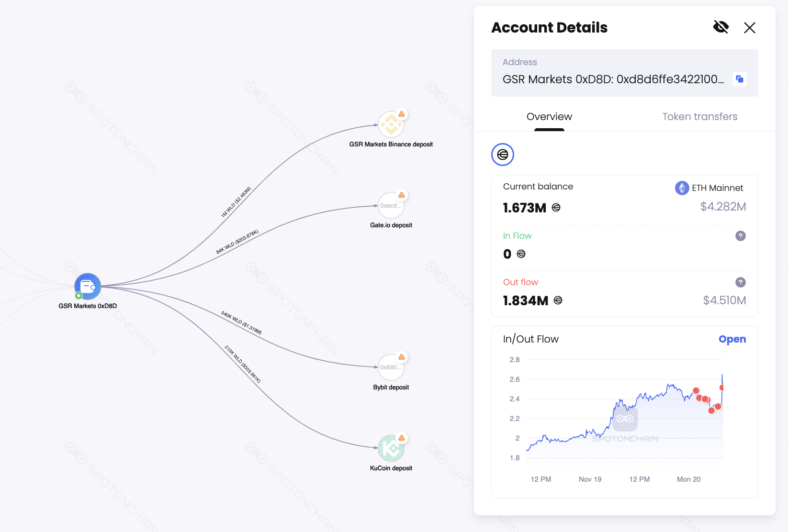Switch to the Token transfers tab
This screenshot has width=788, height=532.
point(700,116)
